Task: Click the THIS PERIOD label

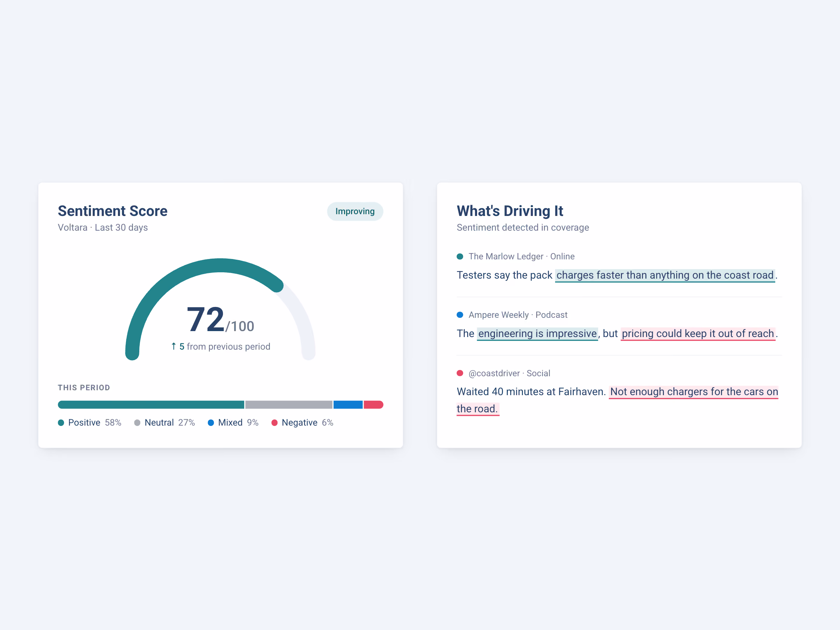Action: [x=84, y=388]
